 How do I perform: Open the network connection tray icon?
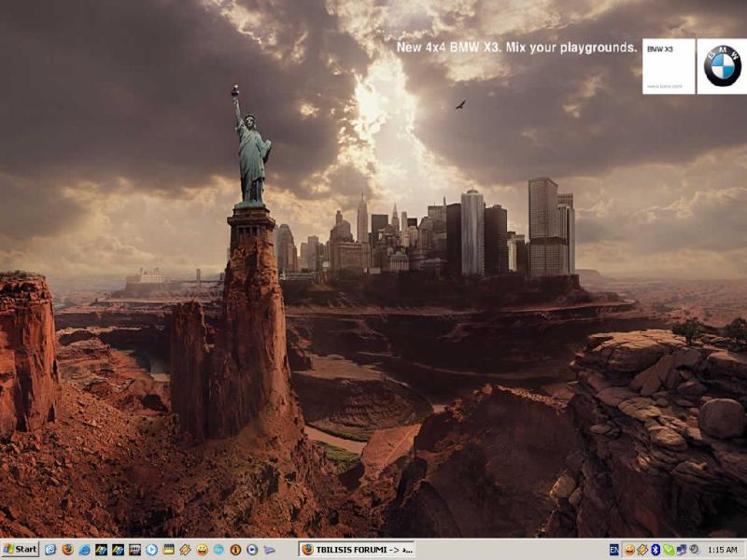(x=682, y=550)
